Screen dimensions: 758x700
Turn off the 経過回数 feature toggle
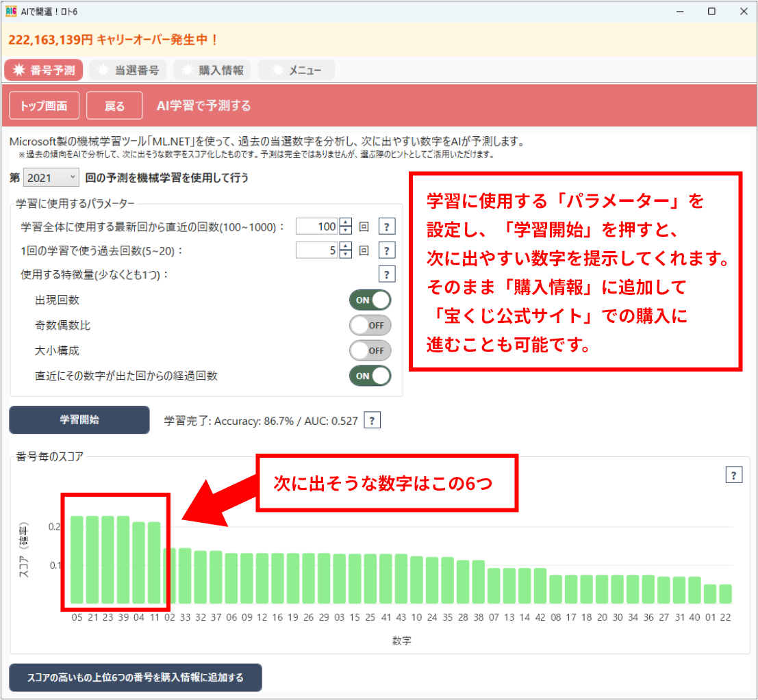(370, 376)
